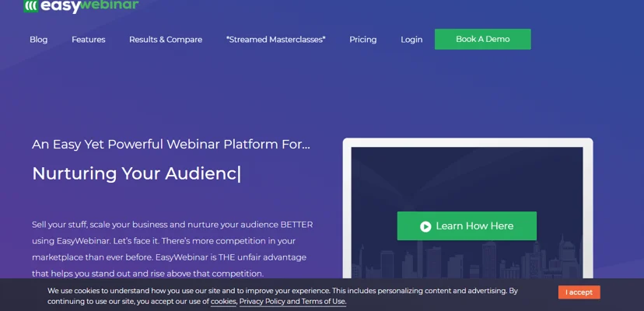Click paragraph starting 'Sell your stuff, scale'
The image size is (644, 311).
(173, 249)
